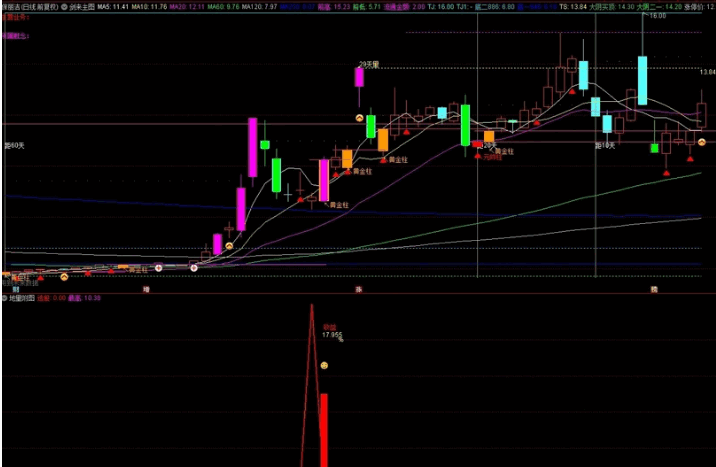Click the 增 event marker on the time axis
Image resolution: width=716 pixels, height=467 pixels.
(x=146, y=289)
